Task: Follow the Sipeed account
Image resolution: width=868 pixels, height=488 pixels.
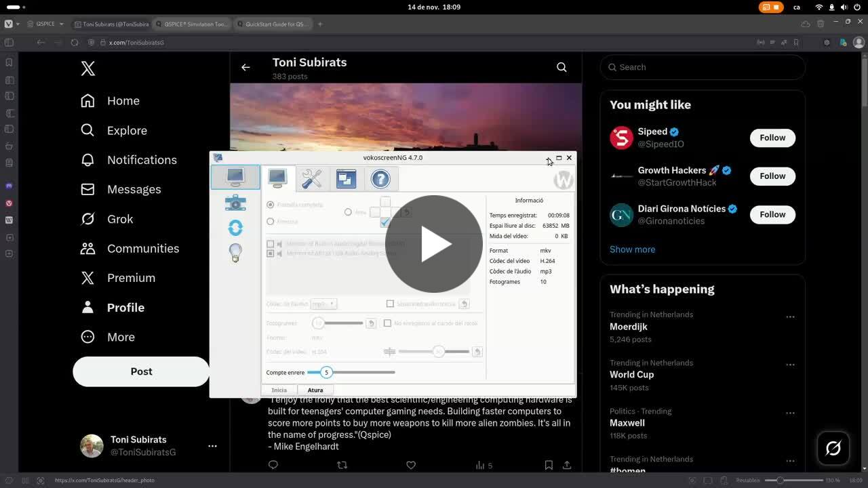Action: (x=772, y=138)
